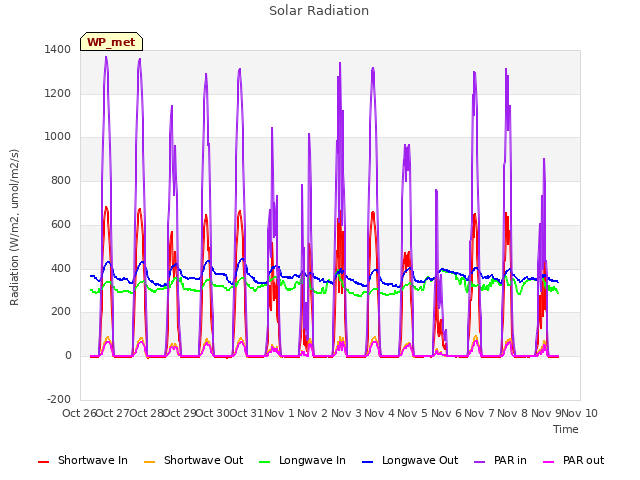Click the -200 y-axis tick label
The height and width of the screenshot is (480, 640).
pos(59,399)
